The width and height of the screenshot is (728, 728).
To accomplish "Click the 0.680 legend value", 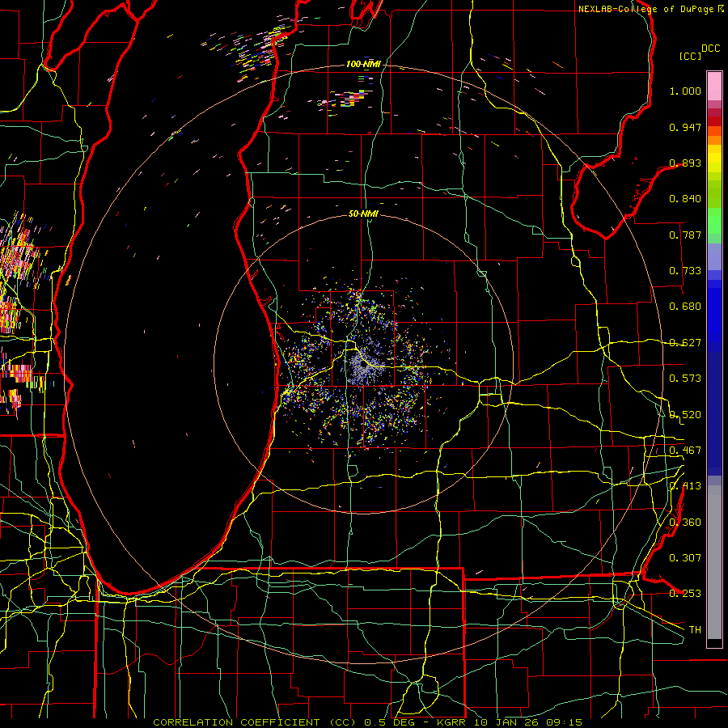I will (685, 307).
